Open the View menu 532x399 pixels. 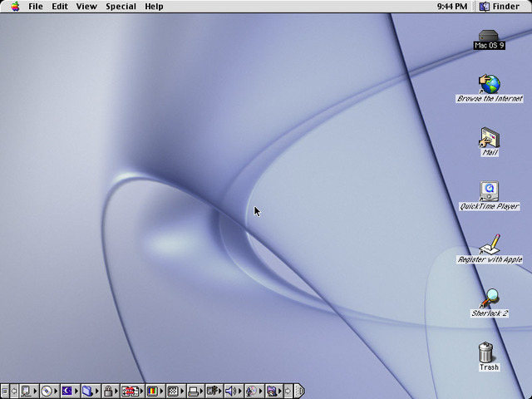pyautogui.click(x=86, y=7)
